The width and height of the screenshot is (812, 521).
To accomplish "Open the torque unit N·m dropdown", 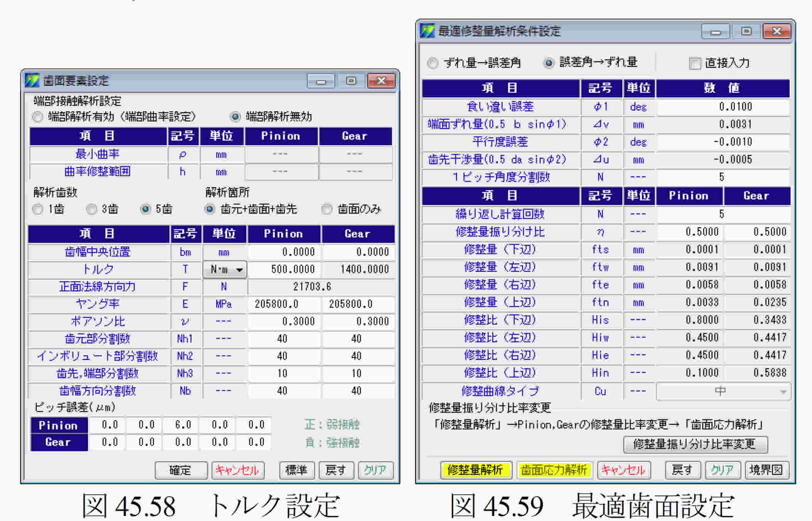I will pyautogui.click(x=225, y=270).
